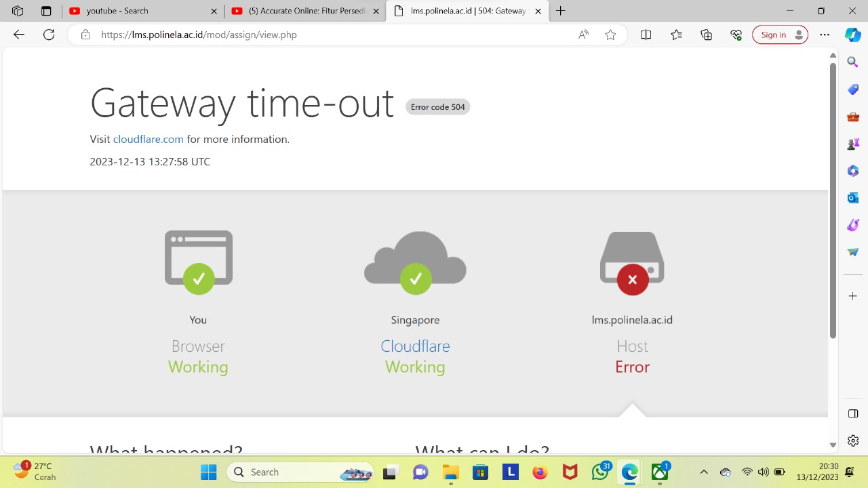Screen dimensions: 868x488
Task: Open new tab with plus button
Action: point(561,11)
